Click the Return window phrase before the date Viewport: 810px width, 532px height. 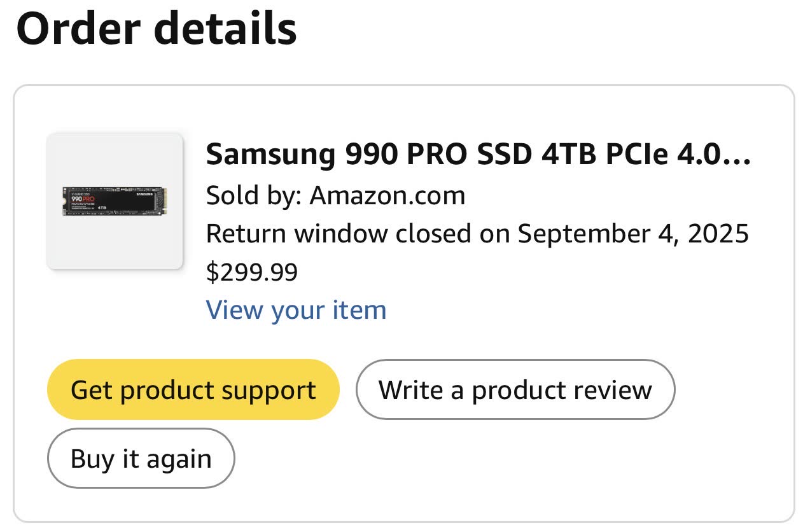[x=297, y=234]
